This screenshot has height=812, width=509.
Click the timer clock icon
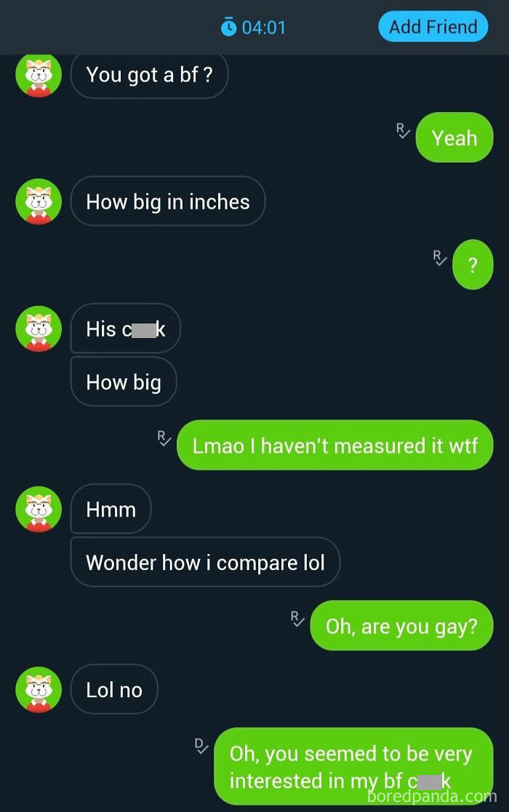click(x=228, y=27)
